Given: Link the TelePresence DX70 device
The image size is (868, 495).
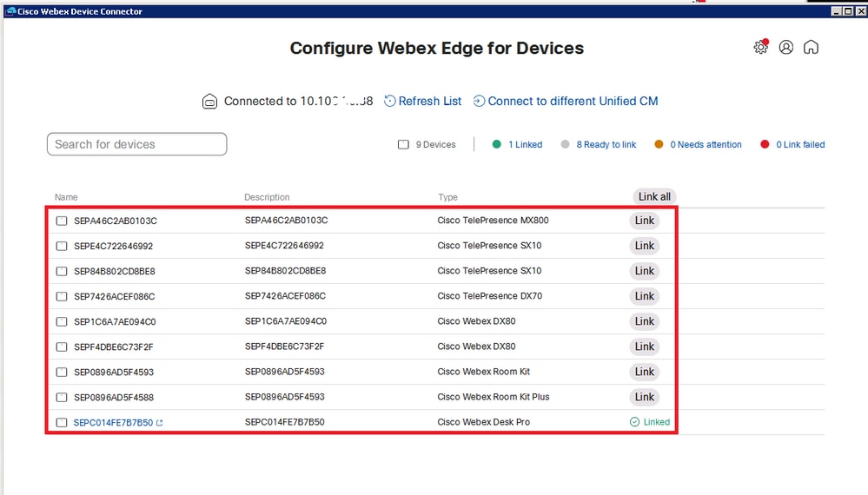Looking at the screenshot, I should [645, 296].
